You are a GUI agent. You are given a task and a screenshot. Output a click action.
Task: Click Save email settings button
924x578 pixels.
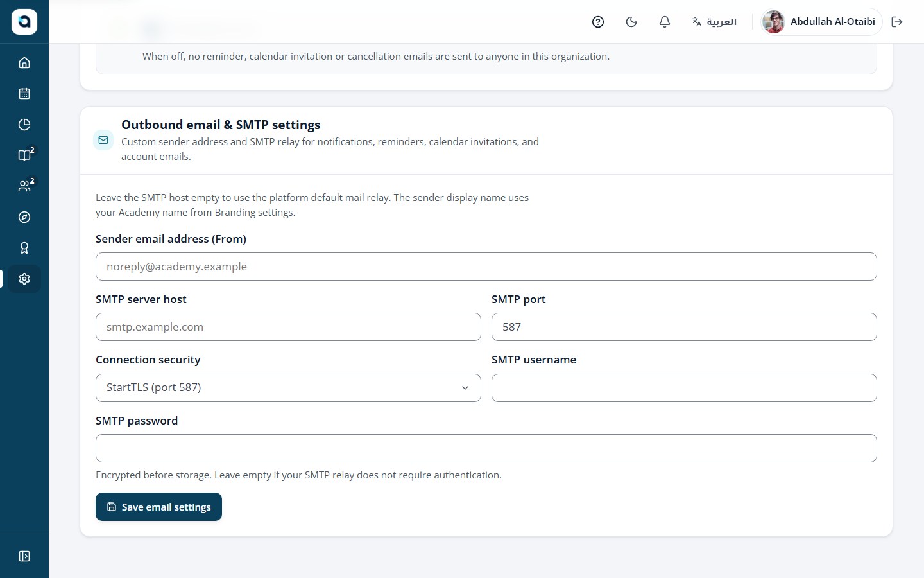click(x=158, y=507)
